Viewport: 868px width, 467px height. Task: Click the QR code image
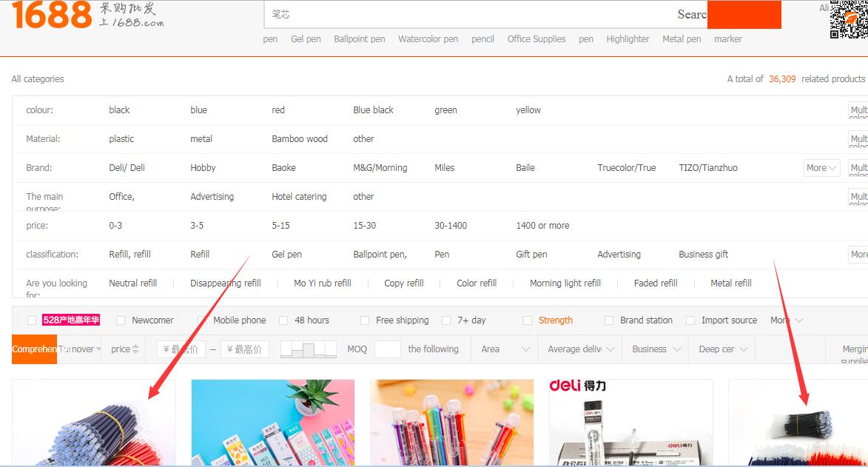pos(849,19)
